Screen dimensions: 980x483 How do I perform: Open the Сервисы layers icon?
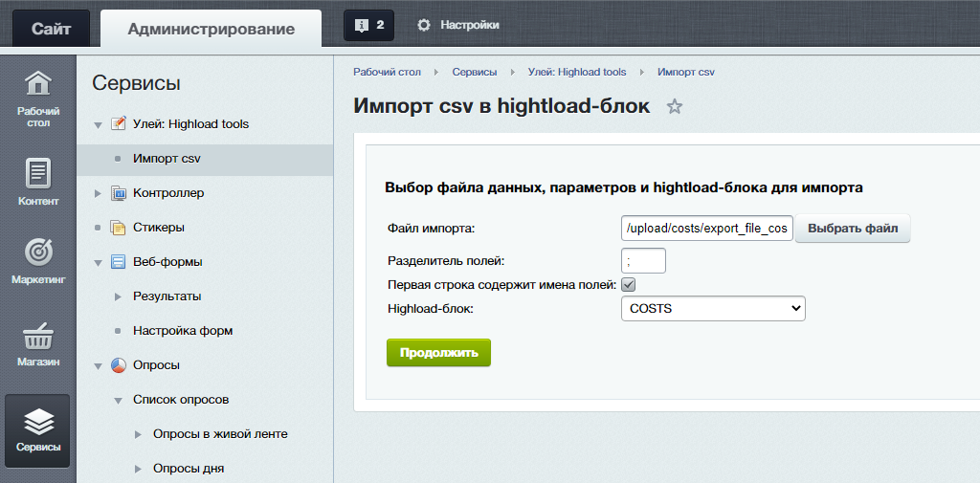tap(38, 422)
